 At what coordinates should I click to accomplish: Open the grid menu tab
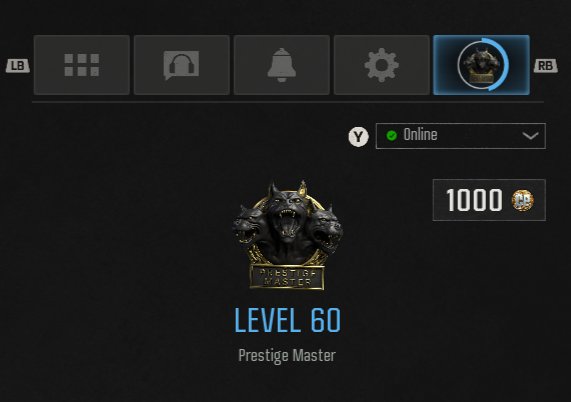pos(82,65)
